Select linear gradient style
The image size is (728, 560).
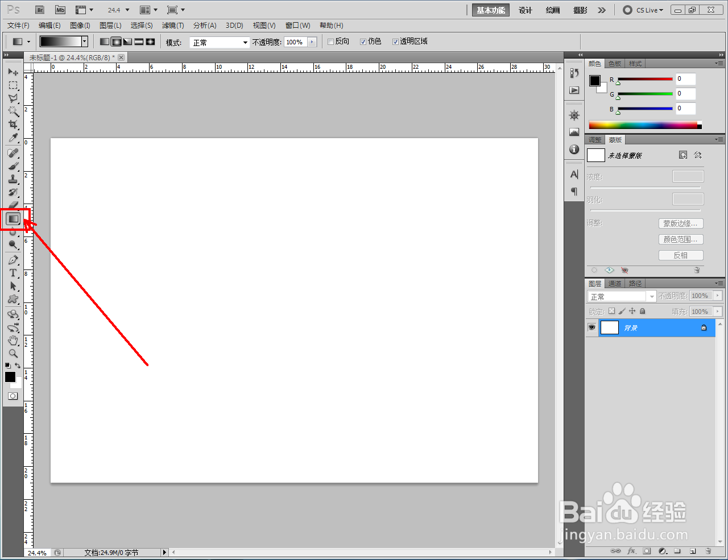(105, 42)
